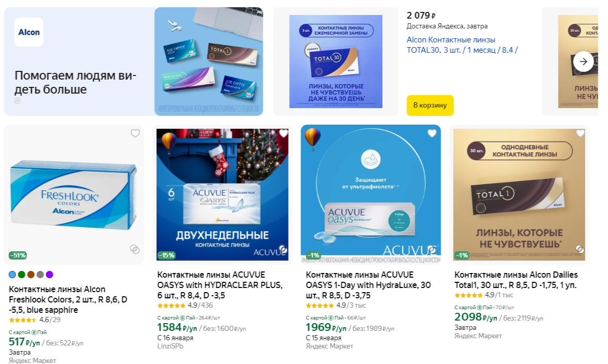Open Alcon Dailies Total1 product title
This screenshot has width=608, height=364.
(516, 280)
